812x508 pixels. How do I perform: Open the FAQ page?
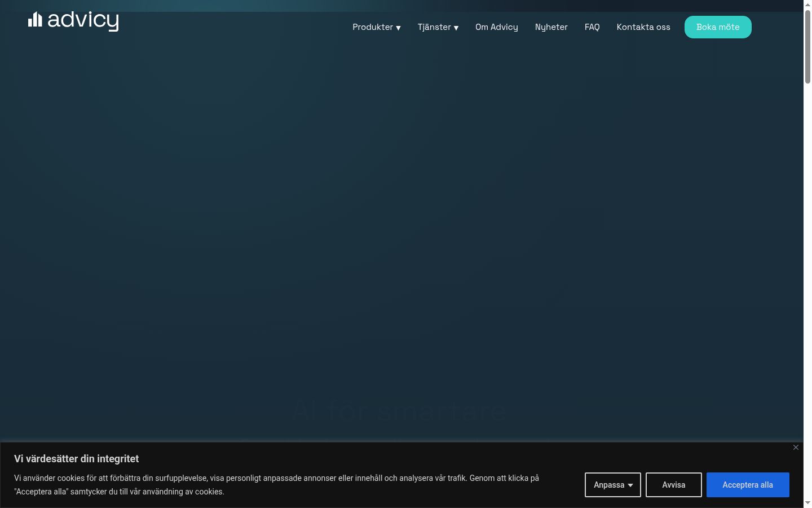coord(592,27)
